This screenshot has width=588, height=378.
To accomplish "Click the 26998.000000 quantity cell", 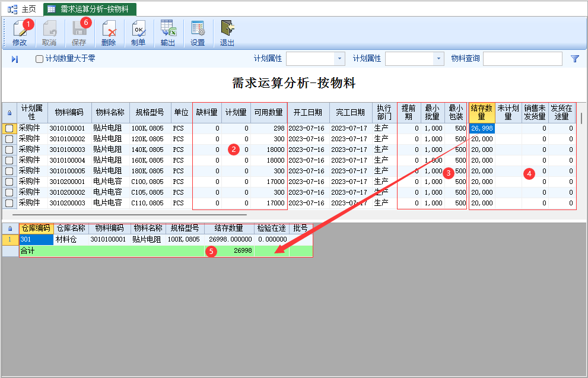I will 229,239.
